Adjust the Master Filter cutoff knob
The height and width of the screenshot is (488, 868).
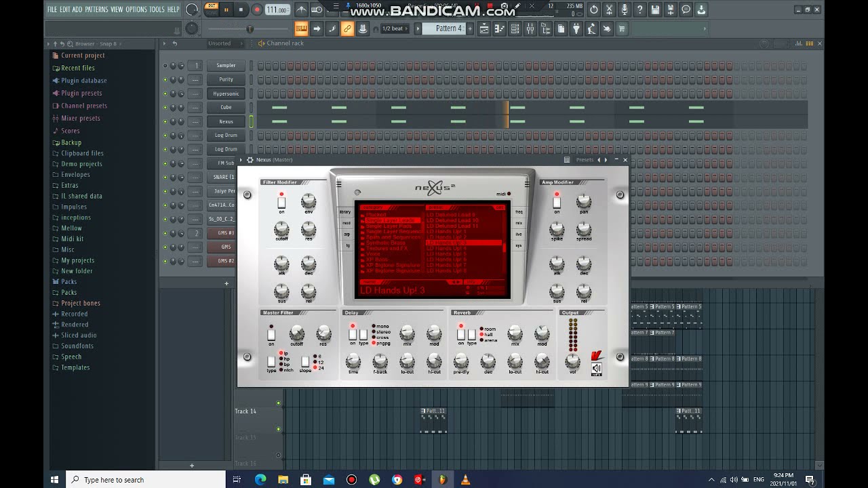tap(297, 333)
